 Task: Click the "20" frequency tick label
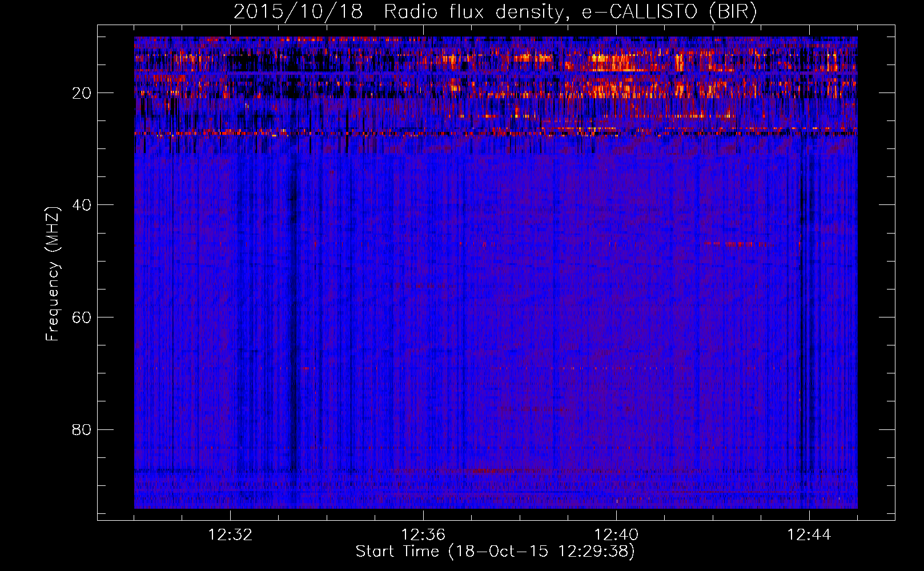(x=82, y=93)
